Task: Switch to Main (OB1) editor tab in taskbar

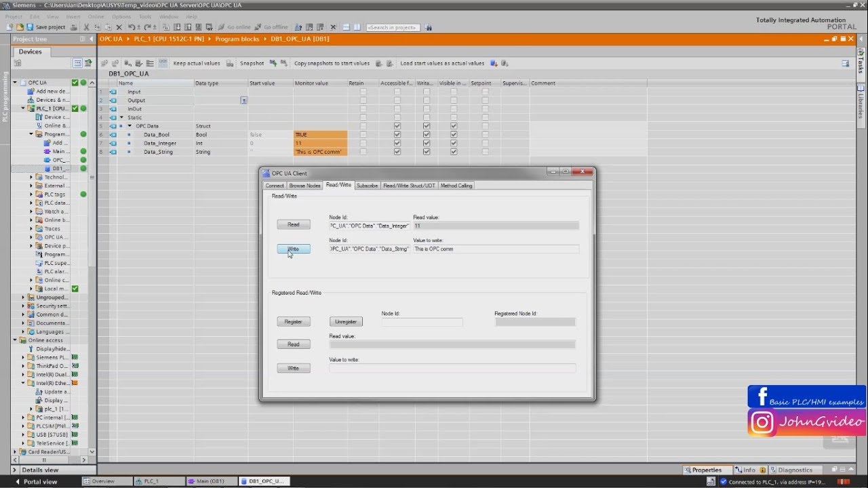Action: [211, 481]
